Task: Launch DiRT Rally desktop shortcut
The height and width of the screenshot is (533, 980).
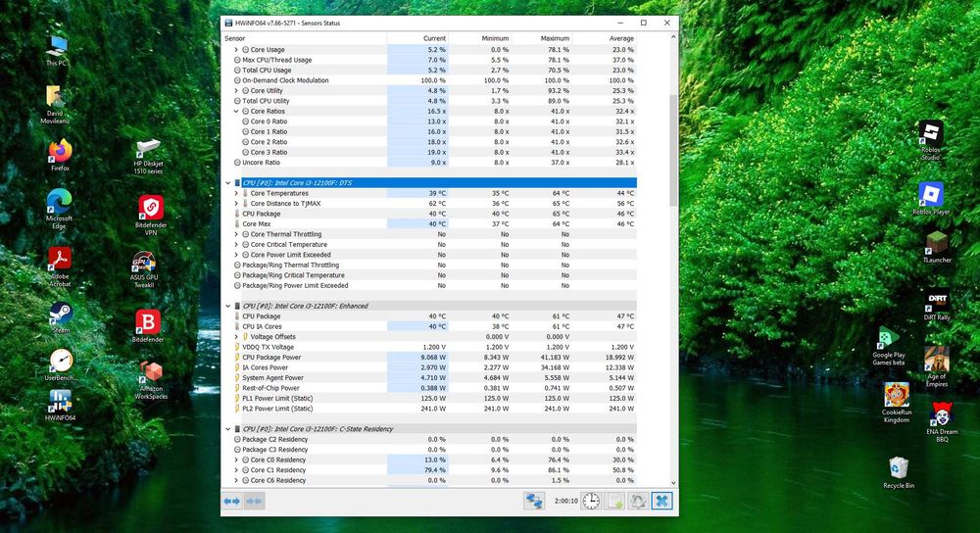Action: pos(937,306)
